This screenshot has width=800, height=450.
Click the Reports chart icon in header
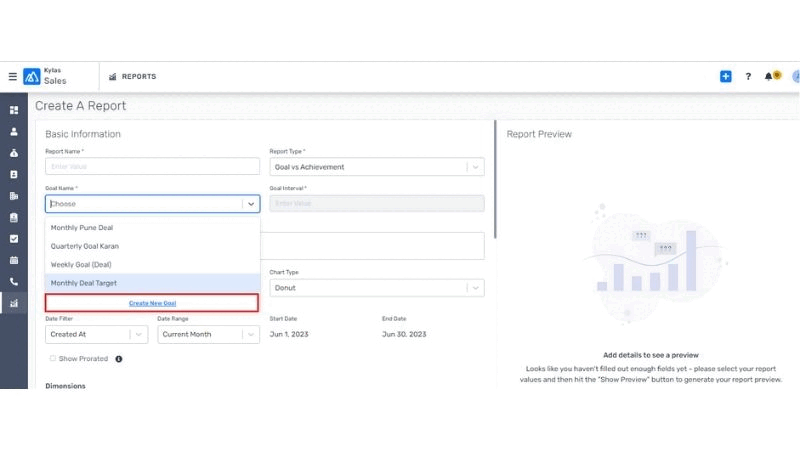[x=113, y=77]
